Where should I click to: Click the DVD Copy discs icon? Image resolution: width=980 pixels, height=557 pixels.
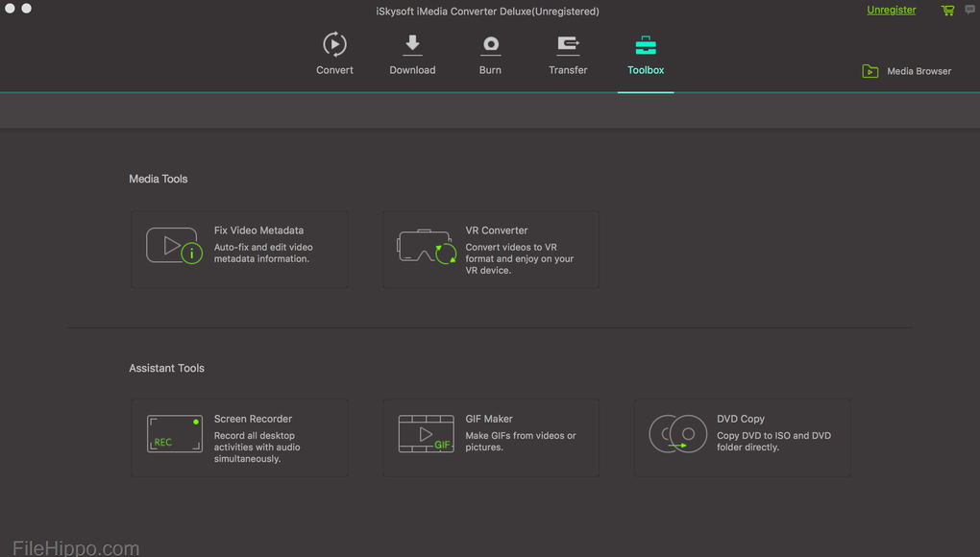click(677, 434)
